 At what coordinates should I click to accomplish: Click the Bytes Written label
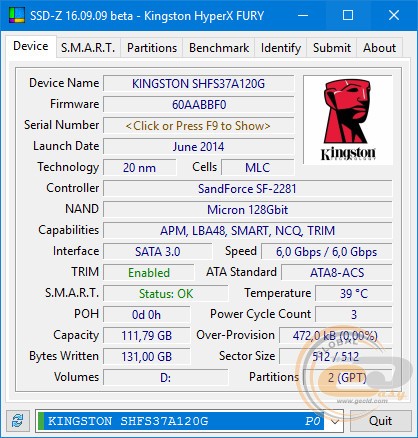(64, 356)
